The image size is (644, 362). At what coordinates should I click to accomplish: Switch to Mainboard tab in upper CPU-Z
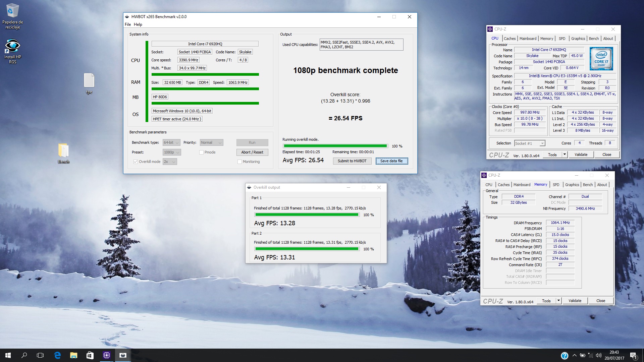click(528, 39)
